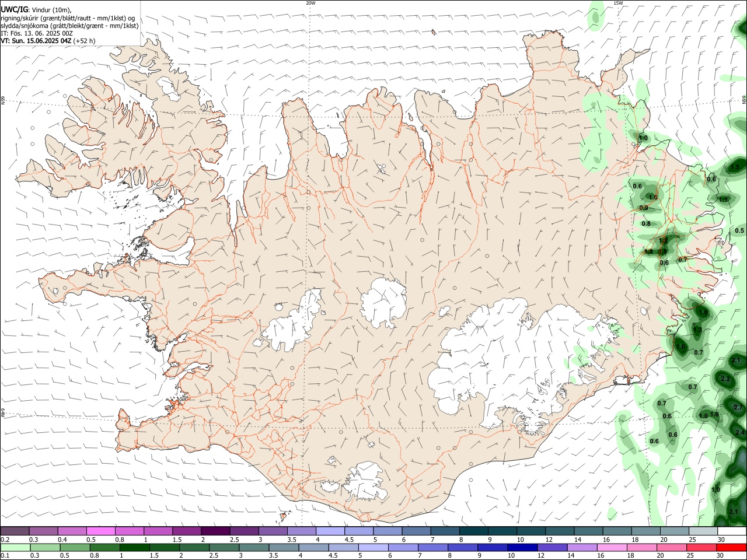Pick the 3 violet swatch in upper legend row
747x560 pixels.
pos(273,531)
